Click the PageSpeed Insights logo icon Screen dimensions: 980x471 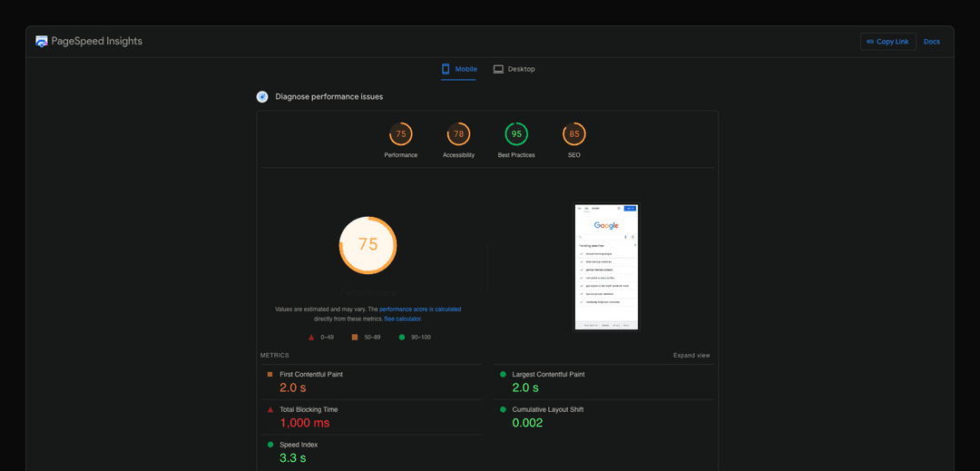42,42
